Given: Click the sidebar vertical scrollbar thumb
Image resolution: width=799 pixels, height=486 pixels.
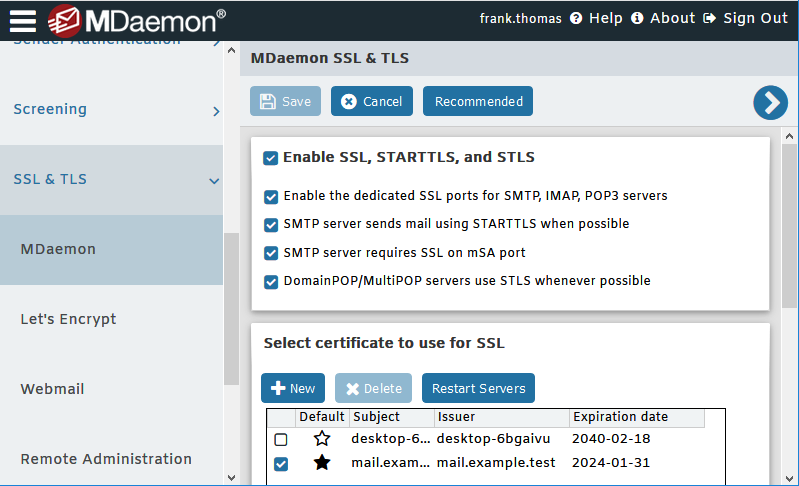Looking at the screenshot, I should [x=231, y=308].
